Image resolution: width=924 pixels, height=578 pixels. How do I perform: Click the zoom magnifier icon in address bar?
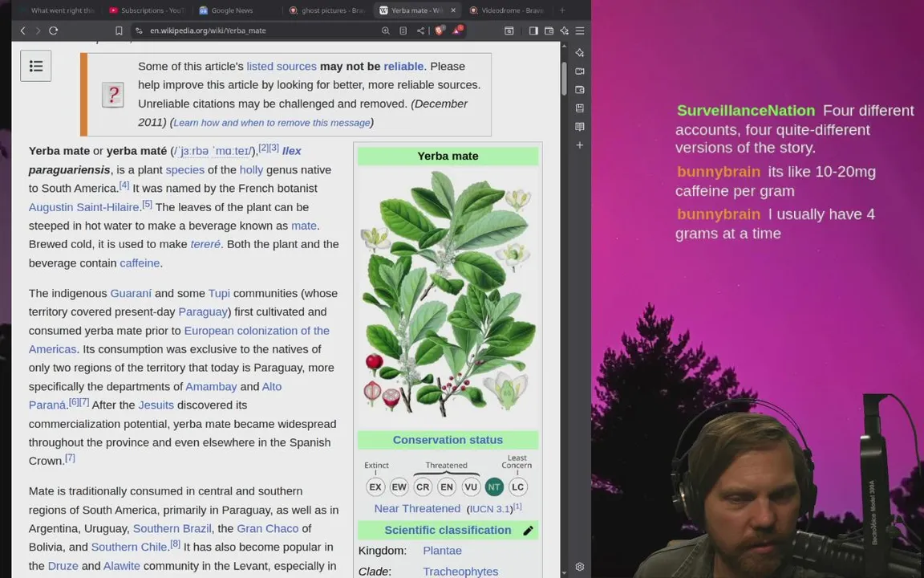pos(385,31)
